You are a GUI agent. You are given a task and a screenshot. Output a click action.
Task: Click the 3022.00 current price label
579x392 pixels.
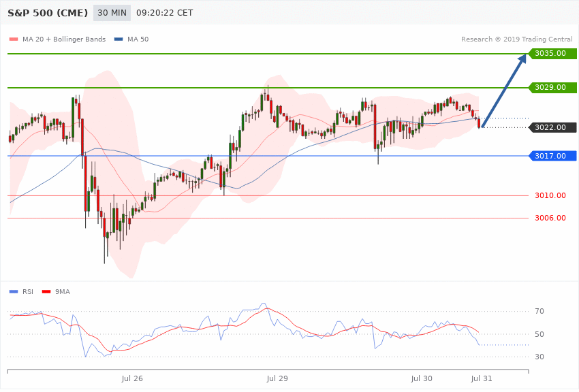tap(553, 127)
